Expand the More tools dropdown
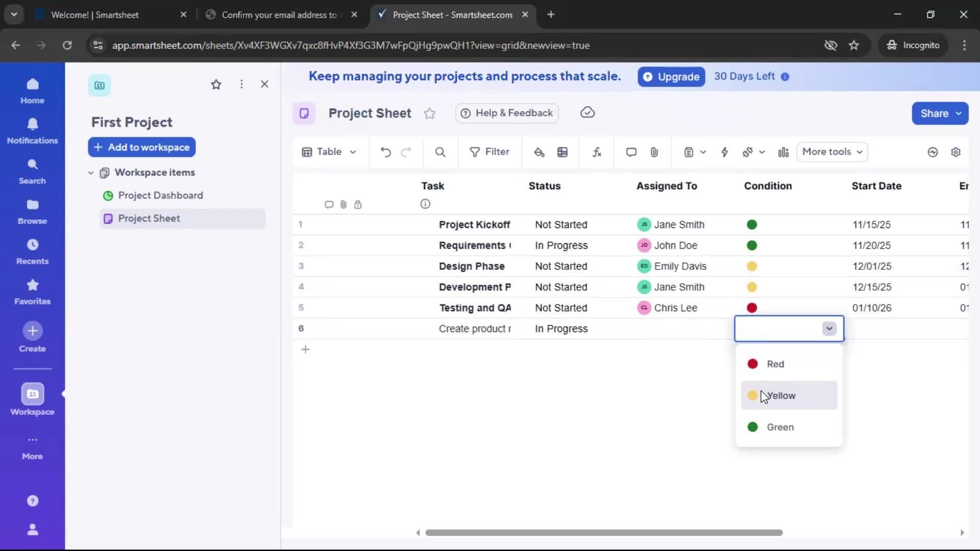980x551 pixels. (x=832, y=152)
